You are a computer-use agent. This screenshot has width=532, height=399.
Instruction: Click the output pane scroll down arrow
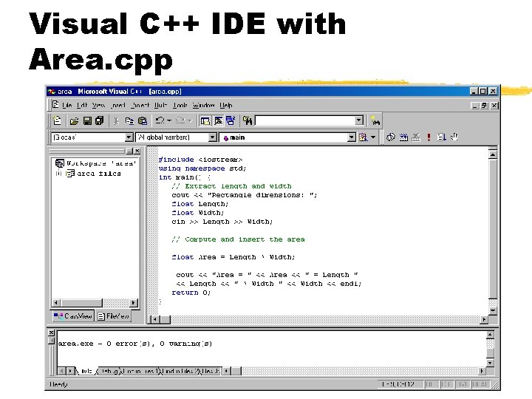point(490,363)
